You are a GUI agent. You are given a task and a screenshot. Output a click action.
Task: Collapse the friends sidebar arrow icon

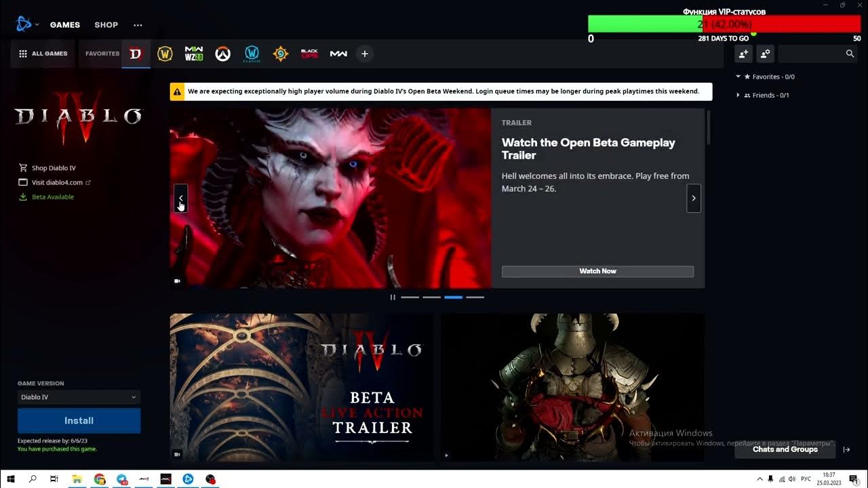tap(847, 449)
